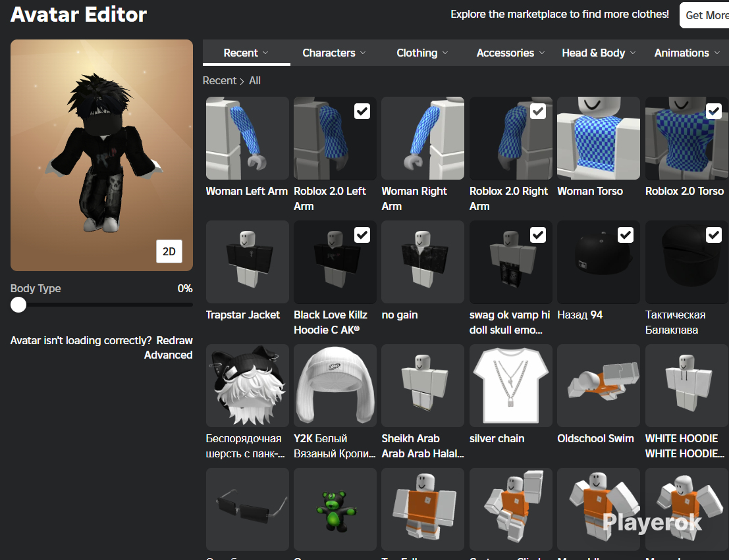Switch to the Characters tab
The width and height of the screenshot is (729, 560).
click(x=334, y=53)
